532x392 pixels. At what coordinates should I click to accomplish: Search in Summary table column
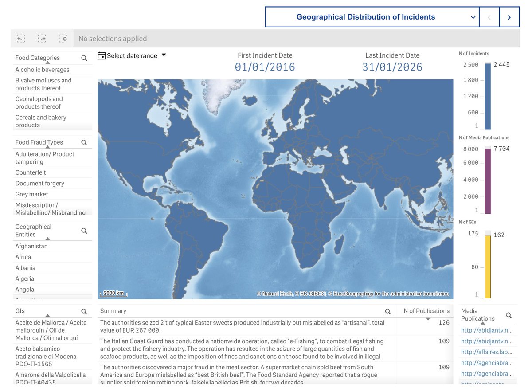click(388, 311)
